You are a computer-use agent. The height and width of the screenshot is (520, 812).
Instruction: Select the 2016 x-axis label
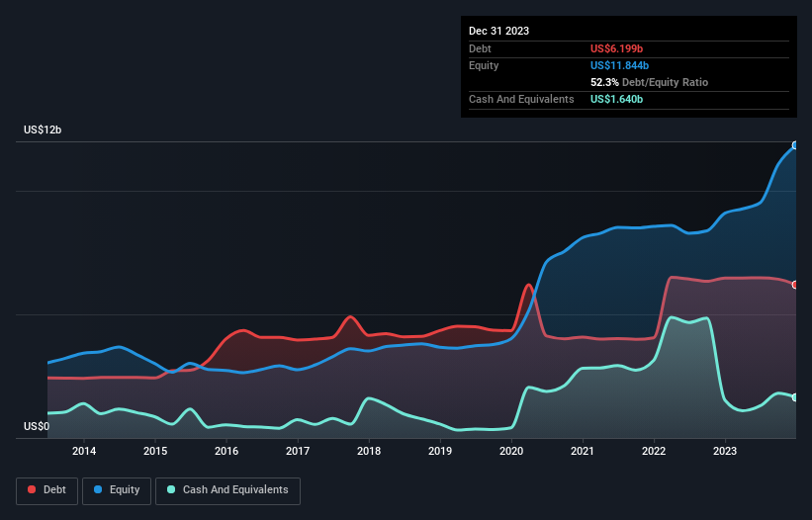[226, 451]
